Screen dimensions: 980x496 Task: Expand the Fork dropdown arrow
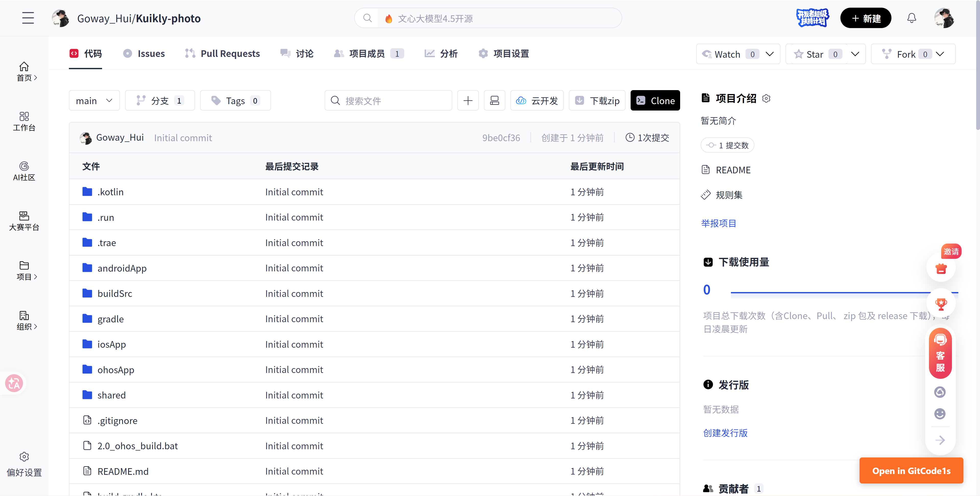(x=940, y=54)
